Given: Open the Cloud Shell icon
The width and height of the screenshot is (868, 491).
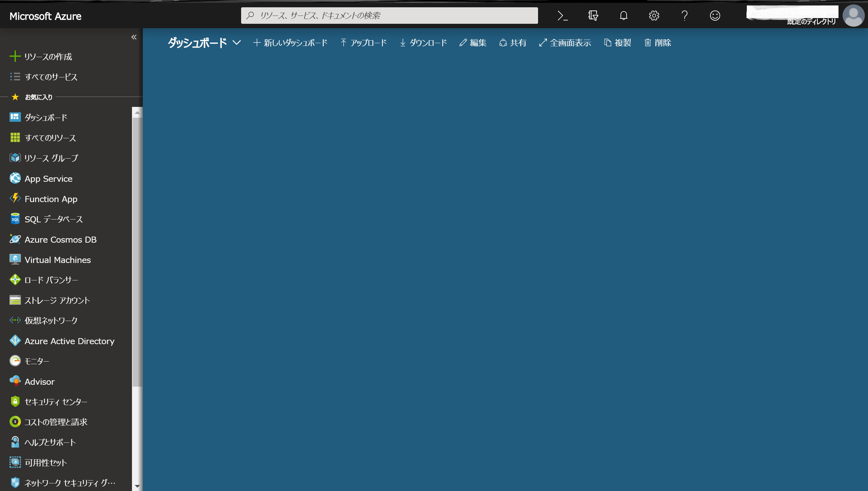Looking at the screenshot, I should coord(562,16).
